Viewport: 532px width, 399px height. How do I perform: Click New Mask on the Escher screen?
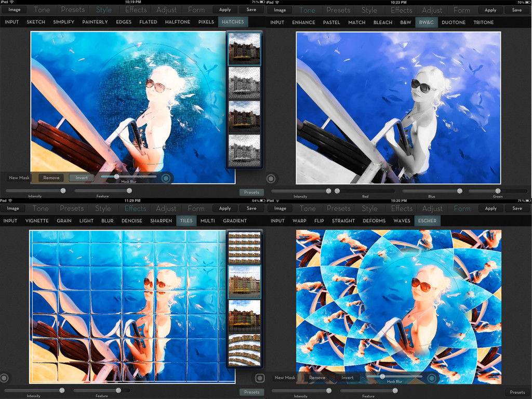point(285,377)
